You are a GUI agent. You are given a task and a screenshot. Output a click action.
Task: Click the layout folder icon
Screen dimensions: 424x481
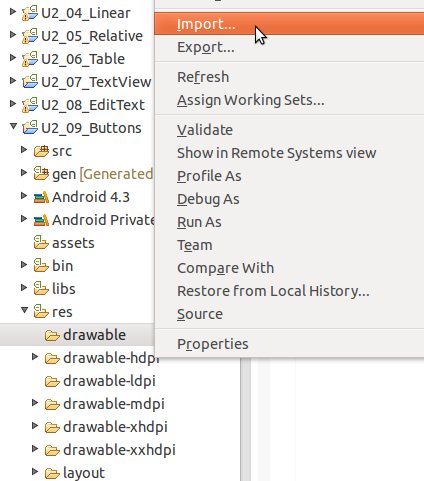point(52,473)
